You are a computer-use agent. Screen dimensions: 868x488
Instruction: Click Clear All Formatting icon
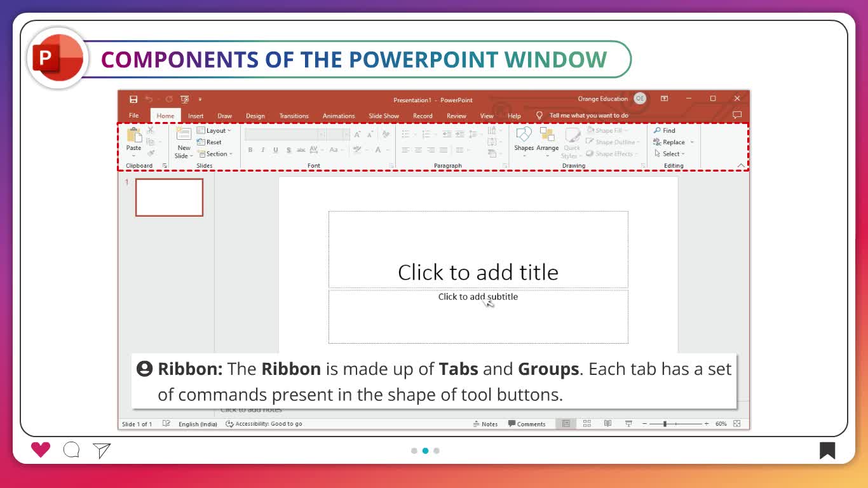(x=386, y=134)
